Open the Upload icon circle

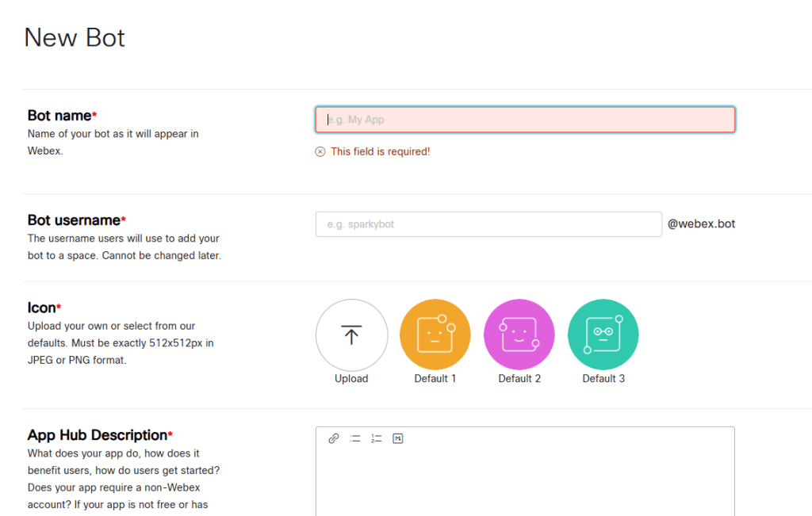click(x=351, y=334)
